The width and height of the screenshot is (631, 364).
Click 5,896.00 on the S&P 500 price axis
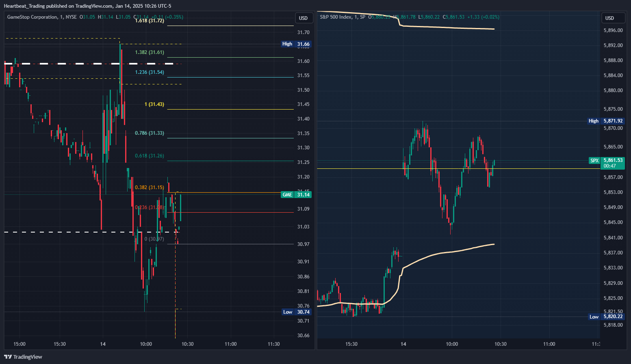coord(613,30)
